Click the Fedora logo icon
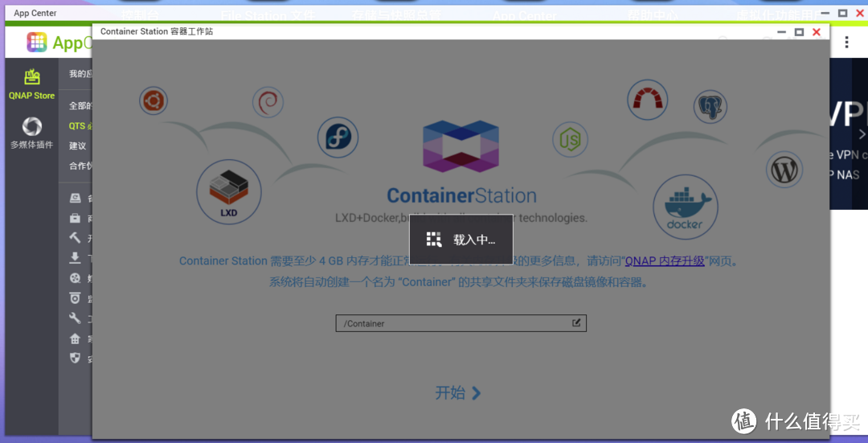 [338, 137]
